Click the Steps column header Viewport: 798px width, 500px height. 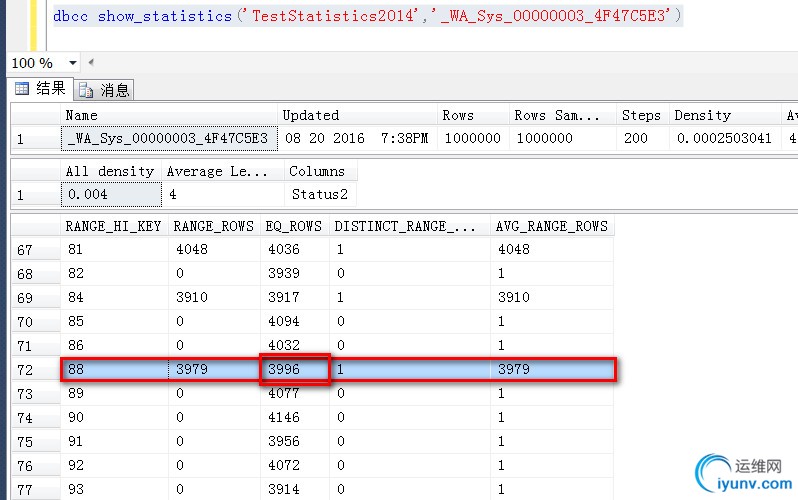click(643, 116)
